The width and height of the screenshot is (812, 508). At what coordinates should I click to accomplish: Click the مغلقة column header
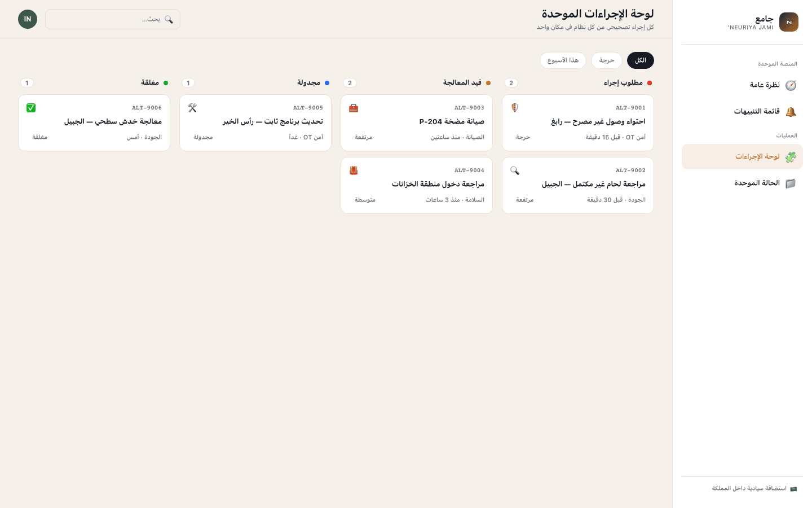pyautogui.click(x=150, y=83)
